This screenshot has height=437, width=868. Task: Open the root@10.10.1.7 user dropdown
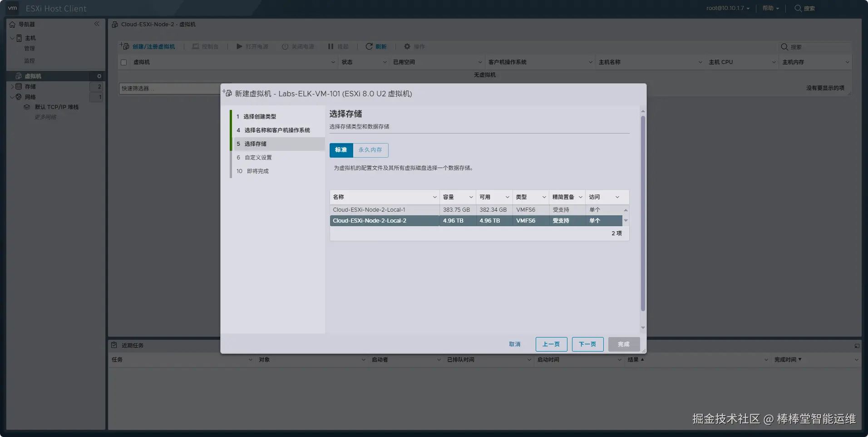[728, 8]
